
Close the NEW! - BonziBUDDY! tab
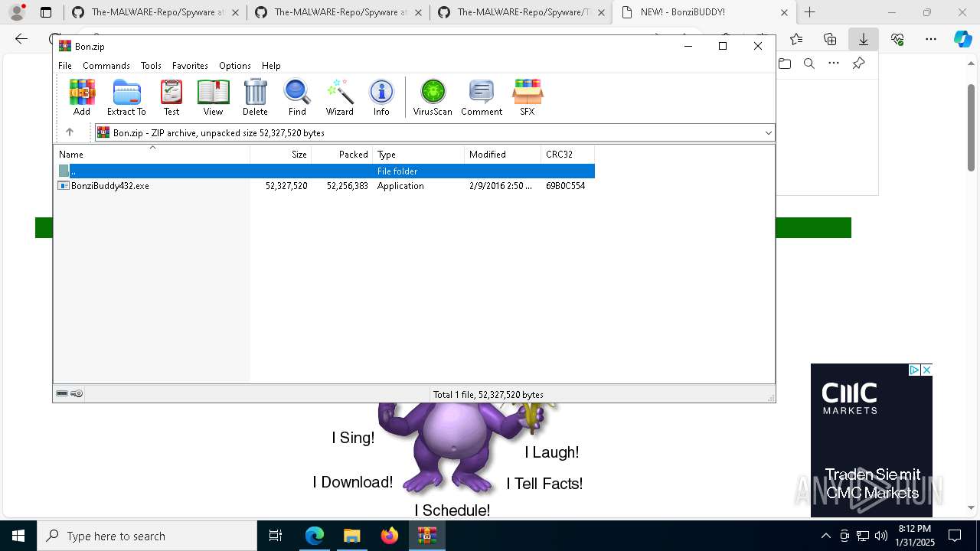pyautogui.click(x=784, y=12)
